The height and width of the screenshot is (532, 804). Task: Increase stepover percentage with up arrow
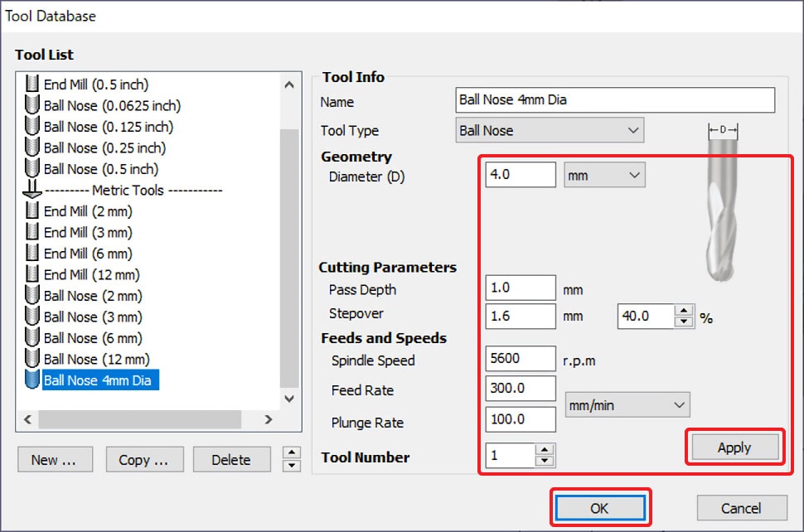684,312
